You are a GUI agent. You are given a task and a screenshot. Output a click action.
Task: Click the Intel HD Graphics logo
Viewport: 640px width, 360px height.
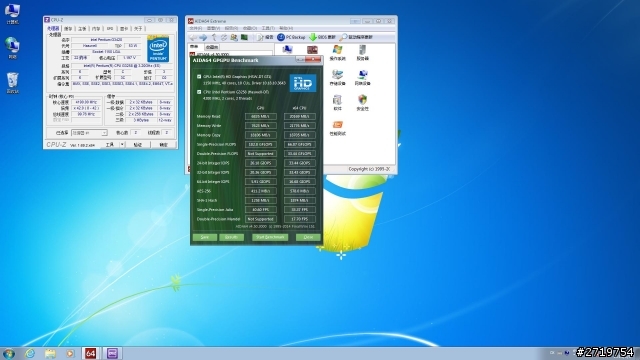click(302, 83)
